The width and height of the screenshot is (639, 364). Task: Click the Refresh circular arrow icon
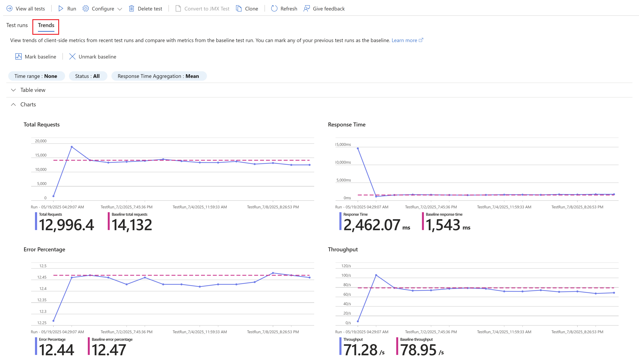point(274,9)
